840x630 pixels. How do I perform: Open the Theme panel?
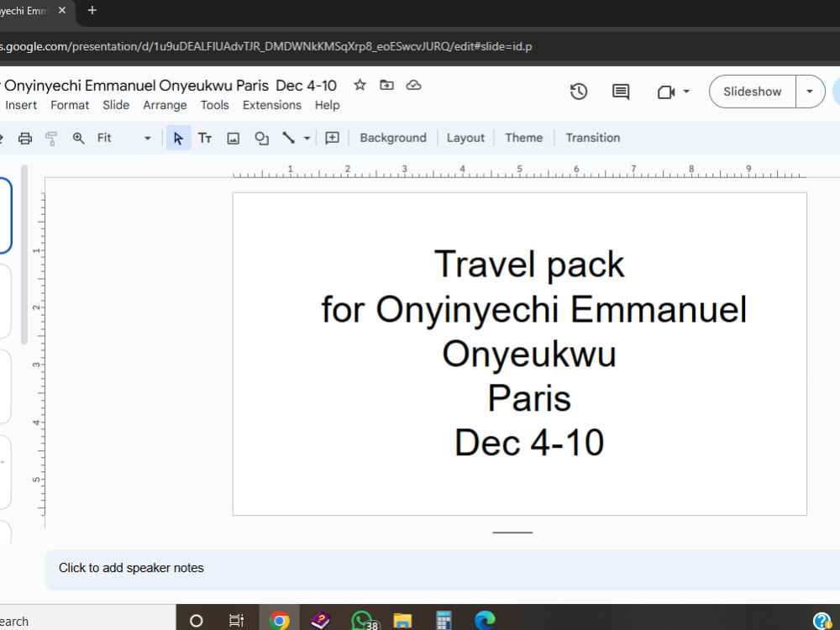tap(523, 138)
